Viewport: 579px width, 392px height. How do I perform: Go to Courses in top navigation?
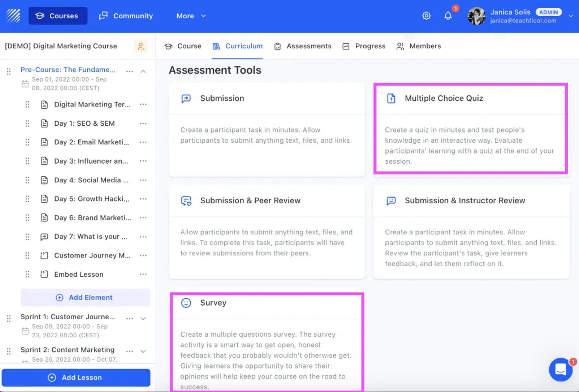point(58,16)
